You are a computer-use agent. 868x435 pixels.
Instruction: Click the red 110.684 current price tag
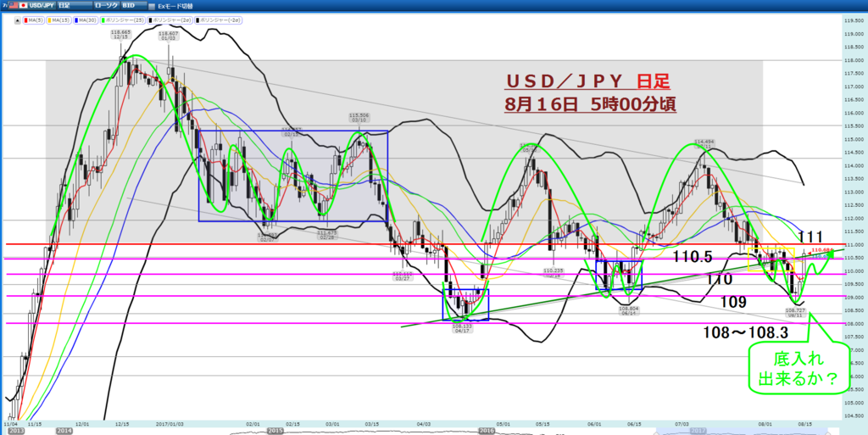click(819, 251)
